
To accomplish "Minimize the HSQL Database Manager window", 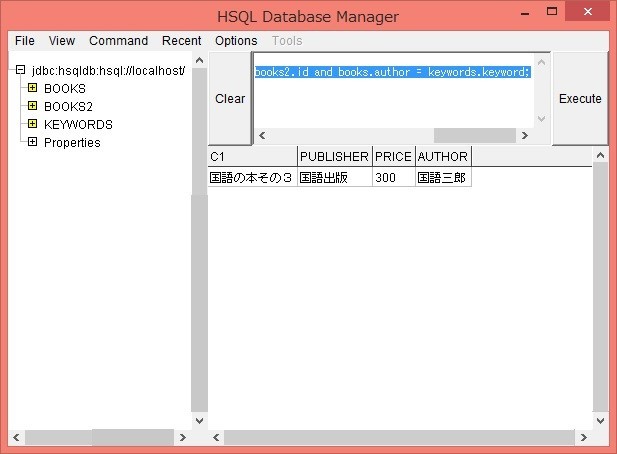I will pyautogui.click(x=525, y=13).
